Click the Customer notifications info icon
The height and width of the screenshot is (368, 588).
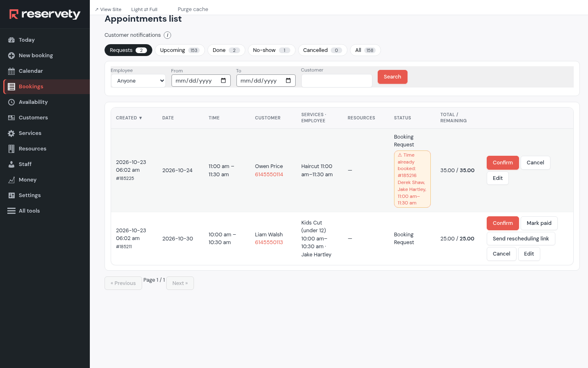[x=167, y=35]
